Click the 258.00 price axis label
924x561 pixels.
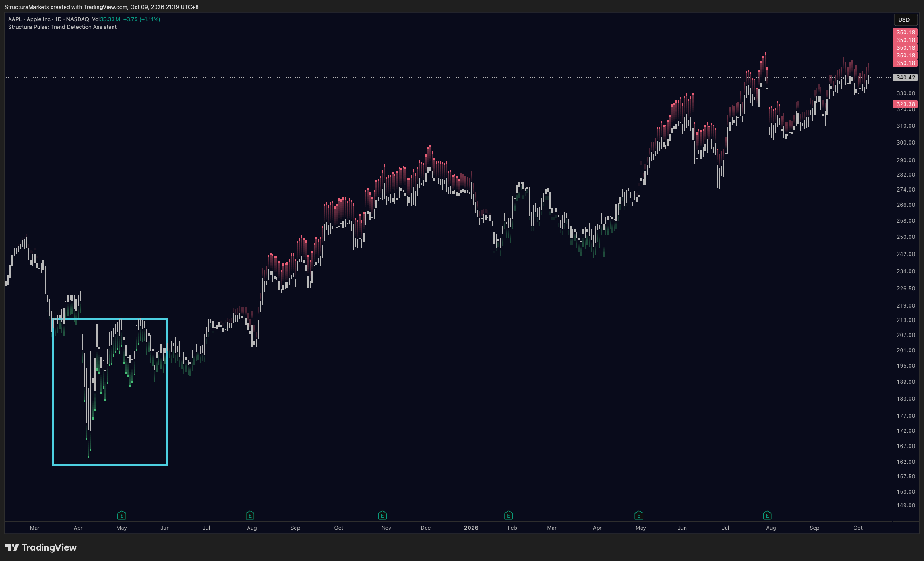[905, 221]
